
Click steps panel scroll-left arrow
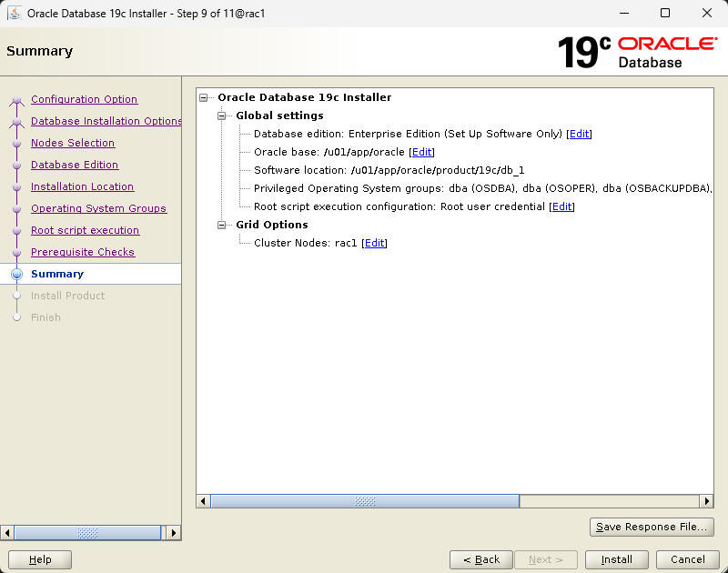tap(7, 533)
